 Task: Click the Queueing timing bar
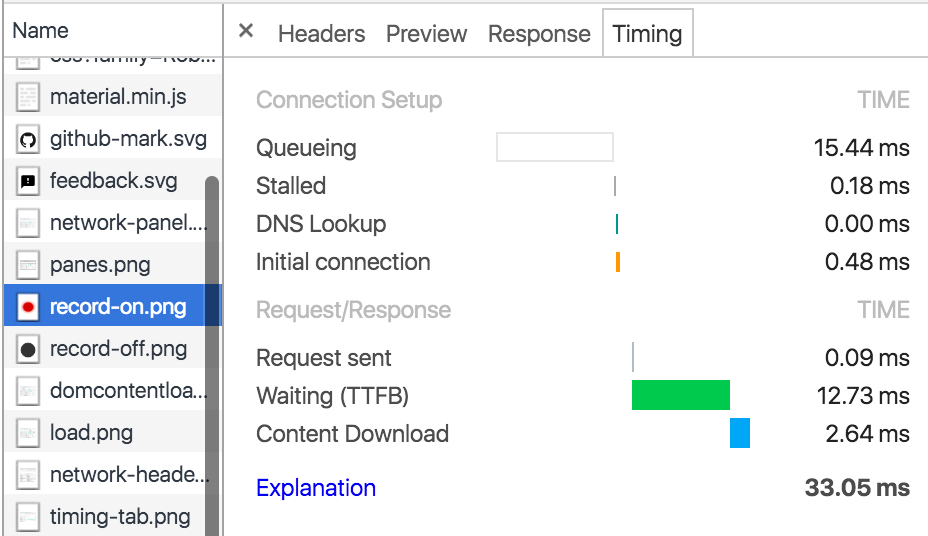(x=554, y=147)
